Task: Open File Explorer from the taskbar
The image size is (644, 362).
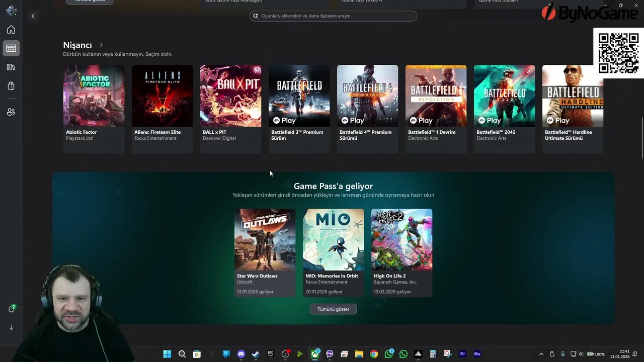Action: pos(359,354)
